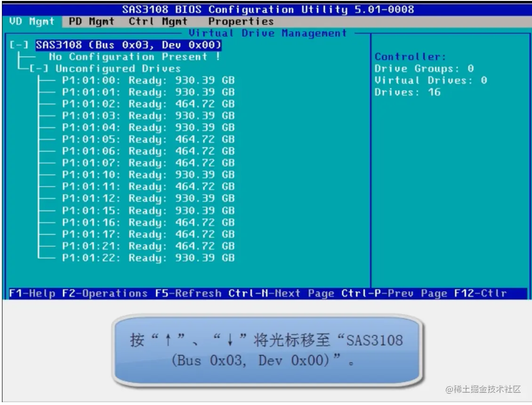Viewport: 532px width, 405px height.
Task: Select drive P1:01:03
Action: click(x=148, y=116)
